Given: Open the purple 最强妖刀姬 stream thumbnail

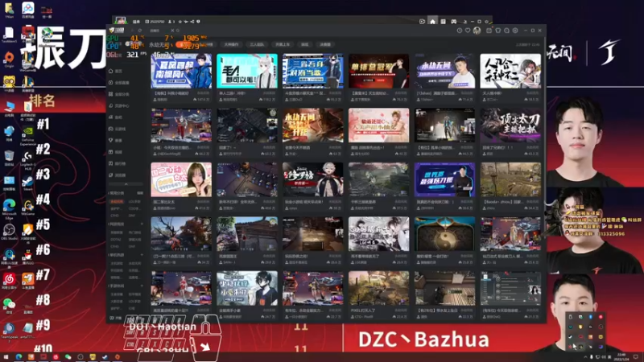Looking at the screenshot, I should pyautogui.click(x=444, y=179).
